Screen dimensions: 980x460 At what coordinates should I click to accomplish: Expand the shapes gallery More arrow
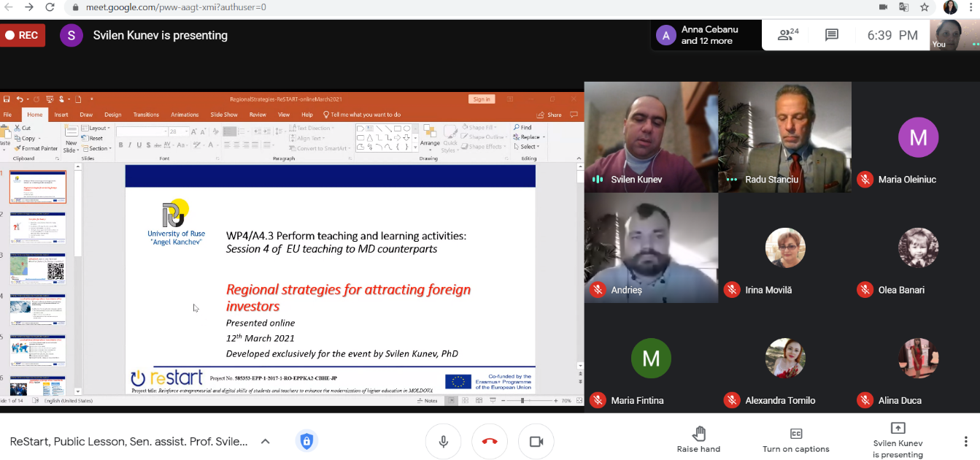pos(416,147)
